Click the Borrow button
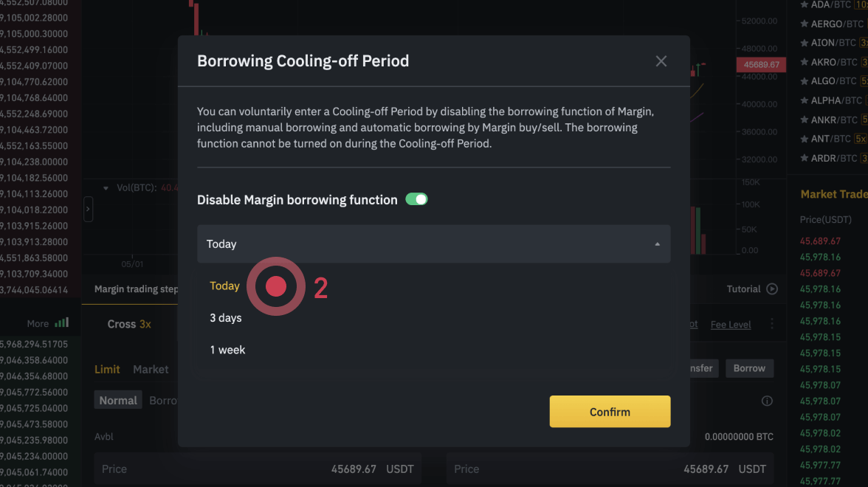Viewport: 868px width, 487px height. click(749, 368)
